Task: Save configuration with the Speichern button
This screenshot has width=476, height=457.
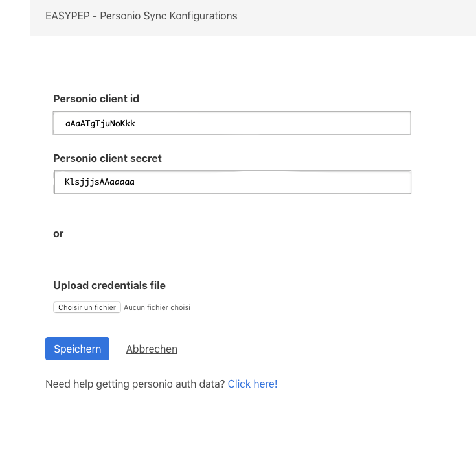Action: point(78,349)
